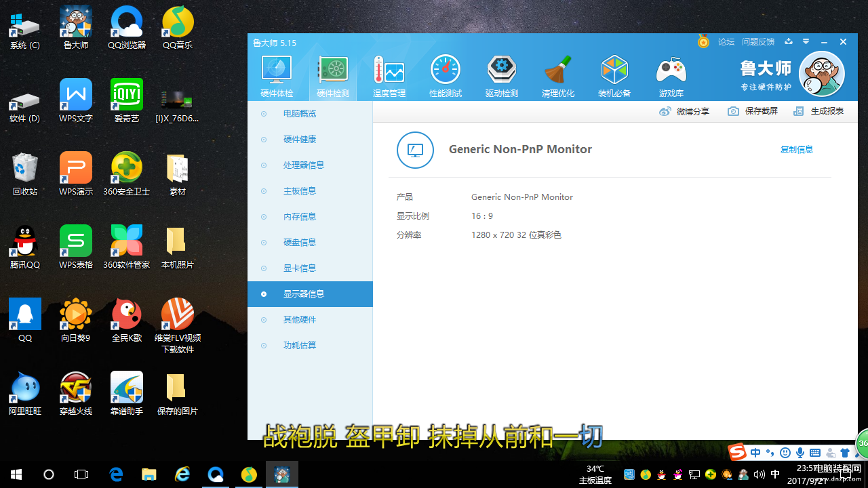Select 穿越火线 desktop shortcut
868x488 pixels.
click(x=76, y=394)
